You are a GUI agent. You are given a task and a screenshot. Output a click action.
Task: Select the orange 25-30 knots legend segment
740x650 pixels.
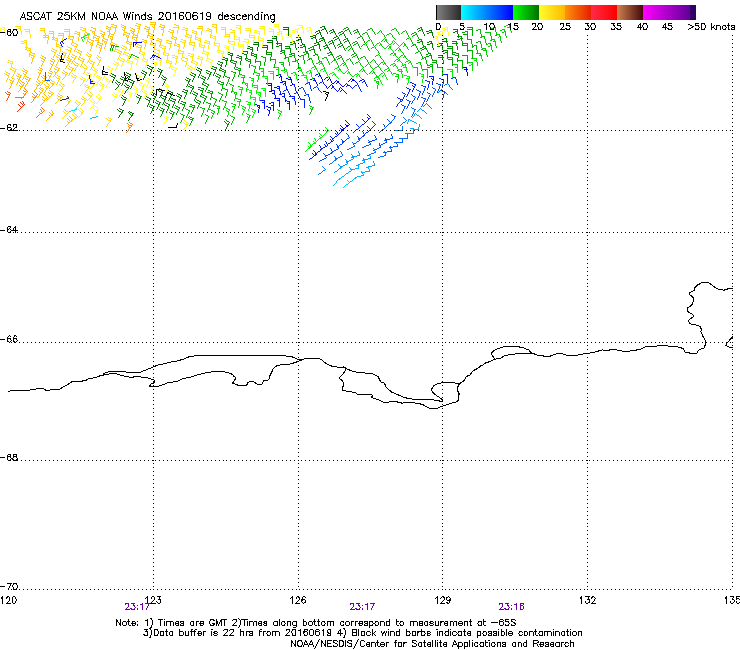(x=578, y=12)
